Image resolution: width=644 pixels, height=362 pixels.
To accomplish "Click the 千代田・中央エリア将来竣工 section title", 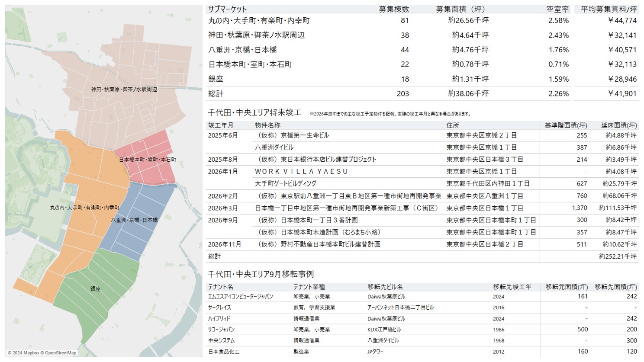I will (254, 112).
